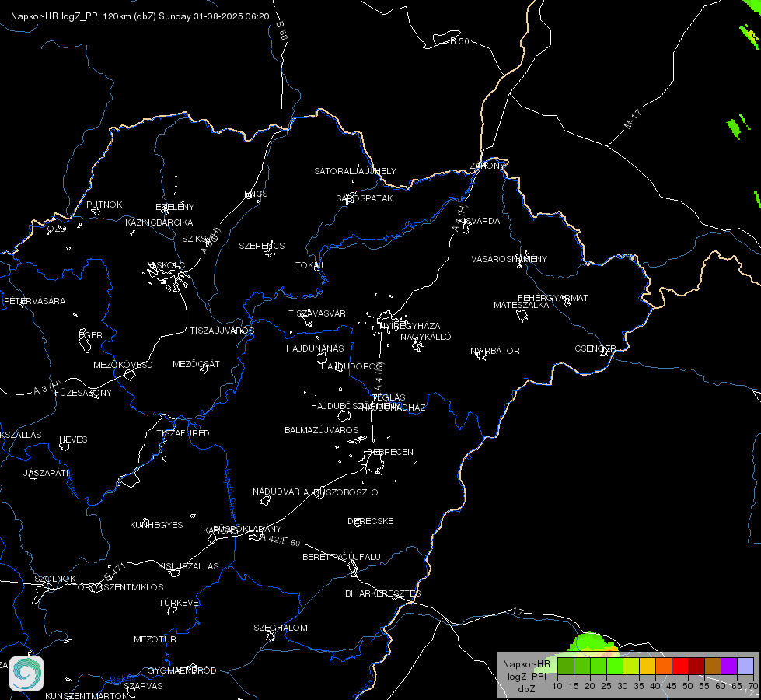Image resolution: width=761 pixels, height=700 pixels.
Task: Click the ZÁHONY town label
Action: tap(487, 166)
